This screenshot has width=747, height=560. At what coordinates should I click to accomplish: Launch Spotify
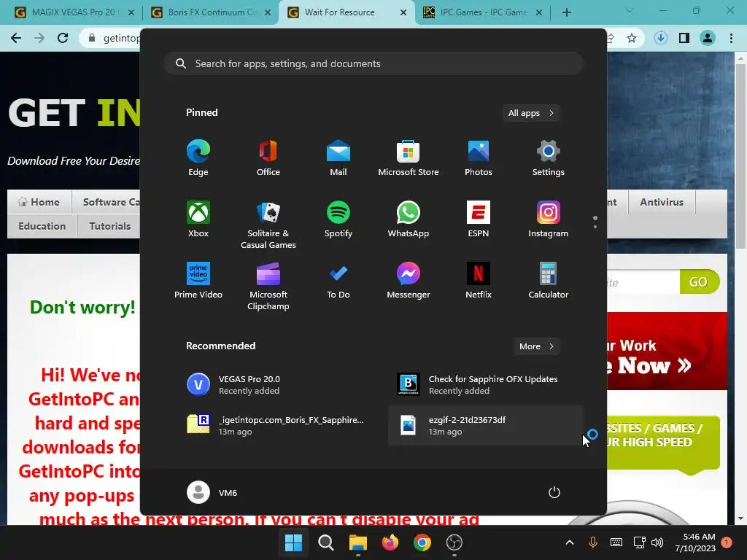338,219
